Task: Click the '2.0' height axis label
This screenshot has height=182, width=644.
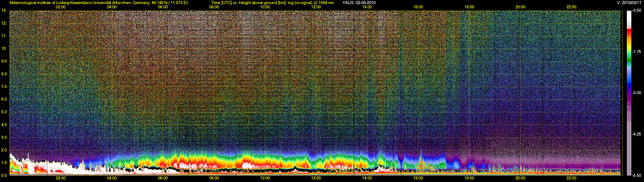Action: pyautogui.click(x=4, y=150)
